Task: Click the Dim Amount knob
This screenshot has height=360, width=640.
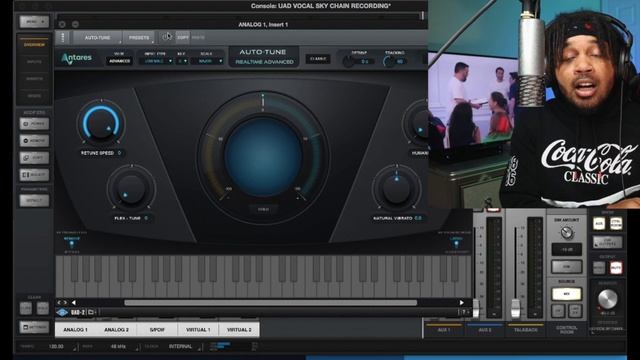Action: point(567,233)
